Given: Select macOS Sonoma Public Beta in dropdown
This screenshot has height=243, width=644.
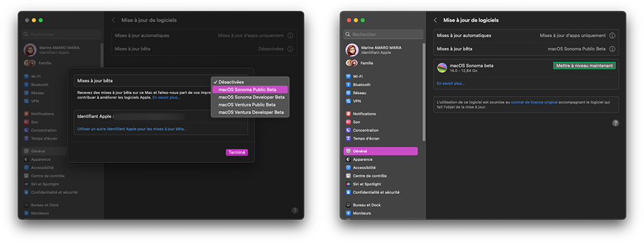Looking at the screenshot, I should tap(250, 89).
